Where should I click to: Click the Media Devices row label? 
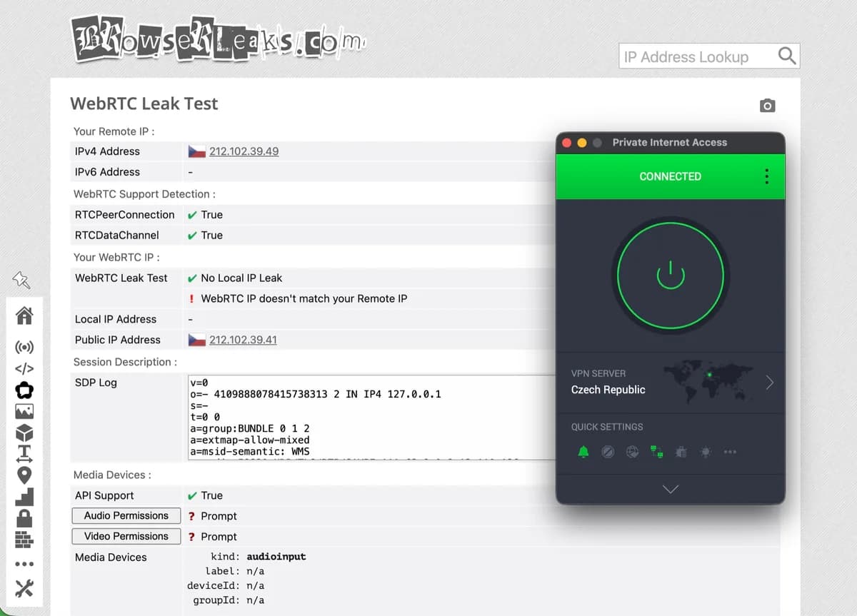coord(111,557)
